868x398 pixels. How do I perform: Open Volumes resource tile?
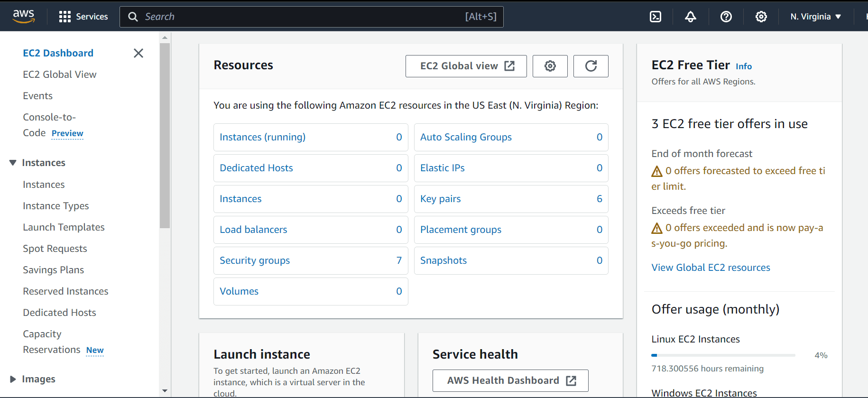pos(311,291)
